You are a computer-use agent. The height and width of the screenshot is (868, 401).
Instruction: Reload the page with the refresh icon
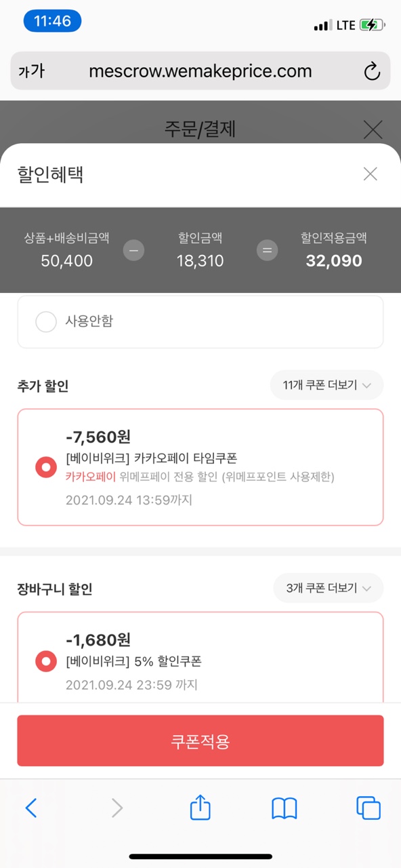coord(372,71)
